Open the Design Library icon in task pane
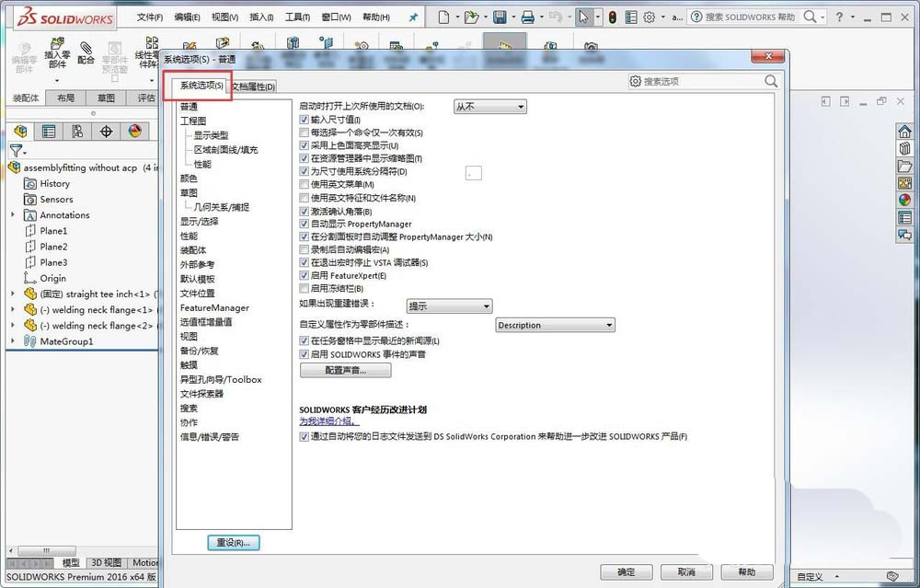 pos(904,148)
